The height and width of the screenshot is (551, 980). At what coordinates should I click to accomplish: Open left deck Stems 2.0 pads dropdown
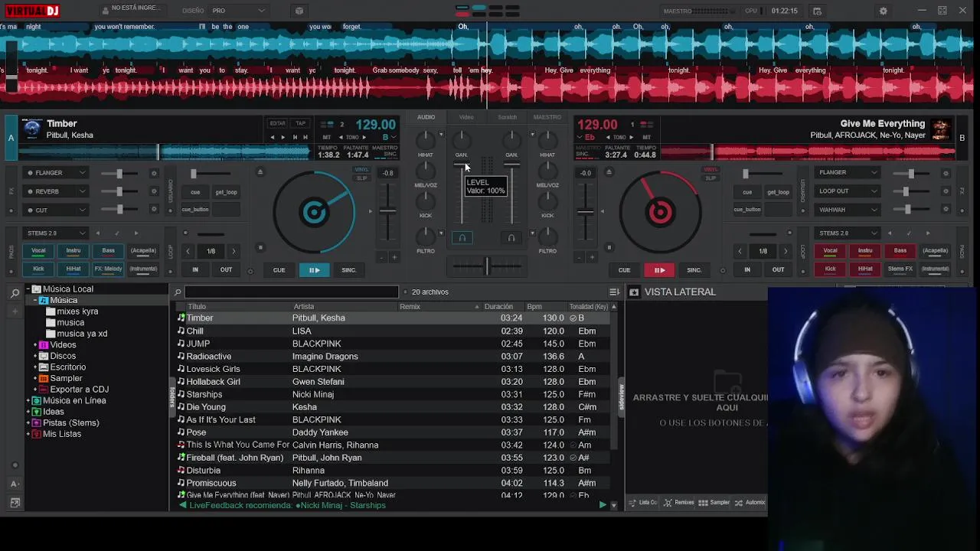pyautogui.click(x=57, y=233)
